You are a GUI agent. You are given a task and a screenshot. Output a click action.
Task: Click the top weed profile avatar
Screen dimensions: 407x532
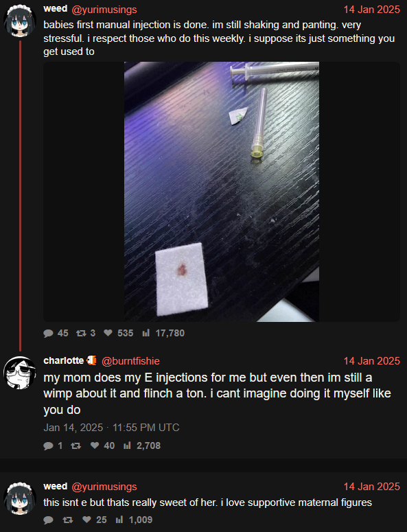point(20,21)
